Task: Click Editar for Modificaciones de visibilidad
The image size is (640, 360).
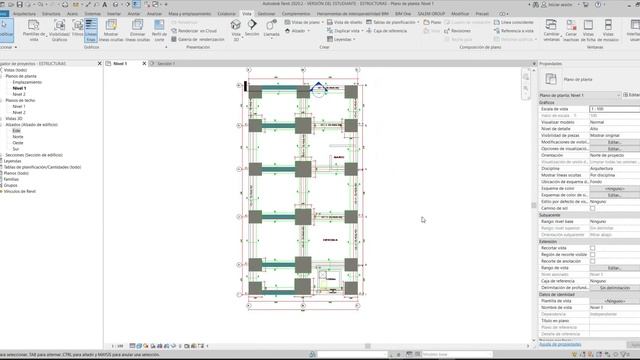Action: tap(614, 142)
